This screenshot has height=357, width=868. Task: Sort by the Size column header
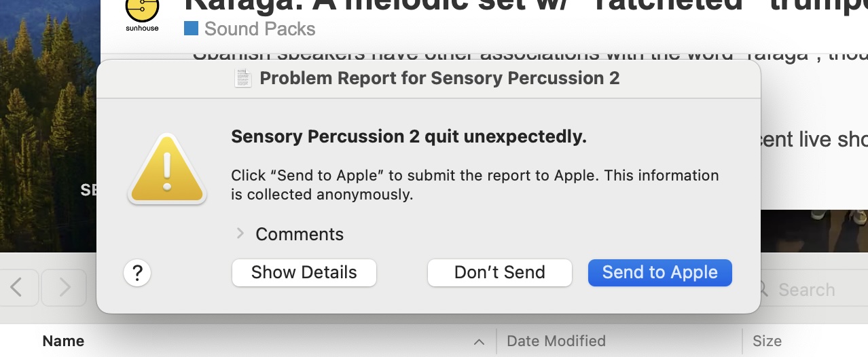pos(767,341)
